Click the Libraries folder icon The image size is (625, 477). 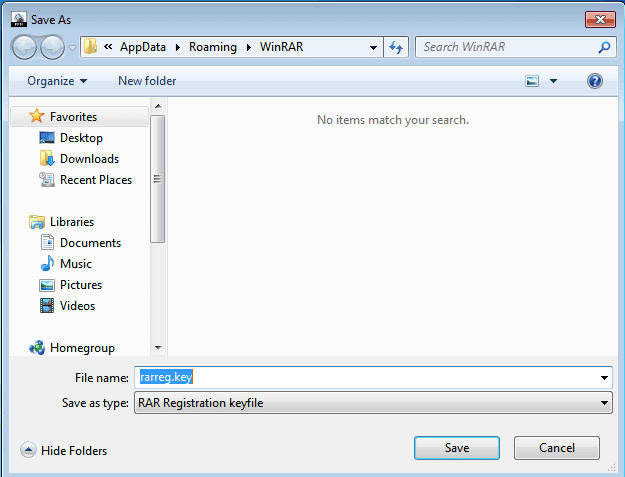37,222
